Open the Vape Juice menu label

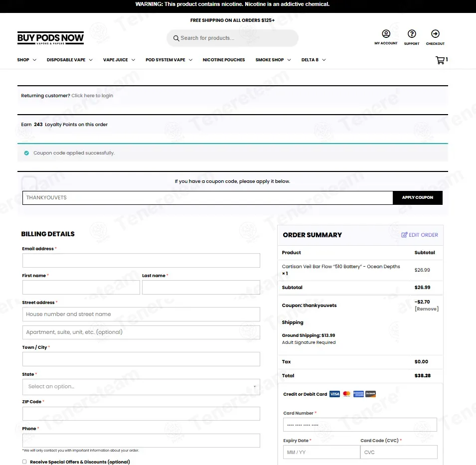pyautogui.click(x=115, y=60)
